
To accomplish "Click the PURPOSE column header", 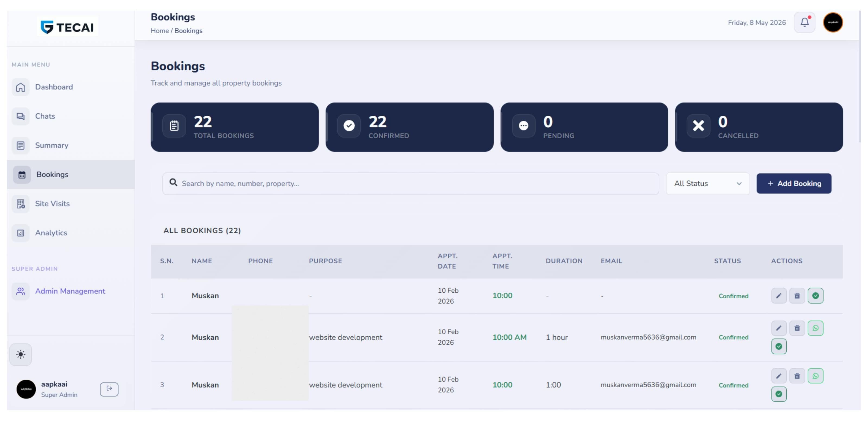I will tap(325, 261).
